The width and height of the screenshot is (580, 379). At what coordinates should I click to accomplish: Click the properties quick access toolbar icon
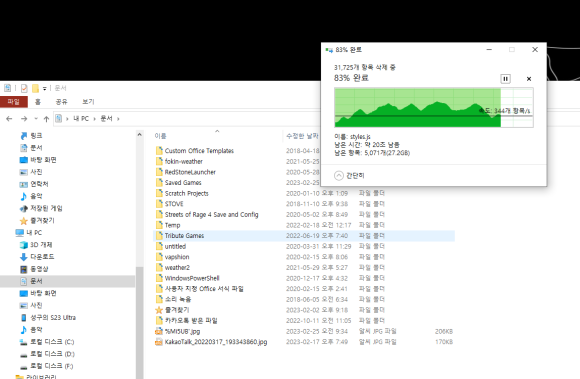pos(24,88)
